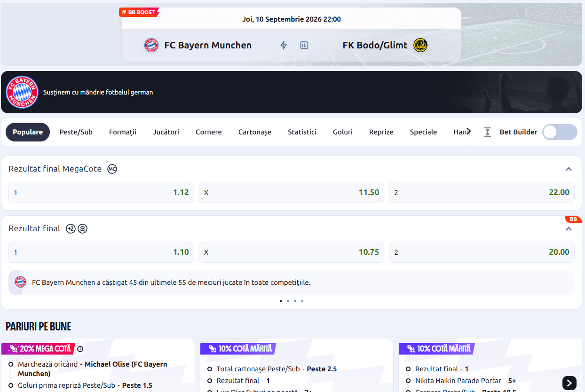Collapse the Rezultat final section
Screen dimensions: 585x392
click(569, 228)
